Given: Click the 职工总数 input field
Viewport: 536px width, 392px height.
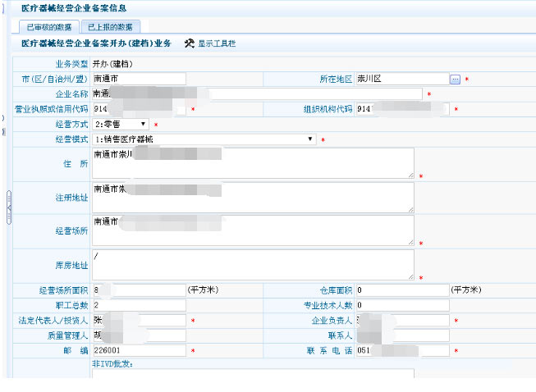Looking at the screenshot, I should (x=139, y=305).
